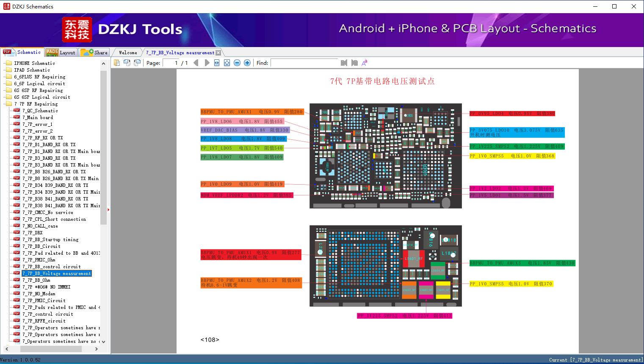Open the 7_Main board file
This screenshot has width=644, height=364.
point(38,117)
